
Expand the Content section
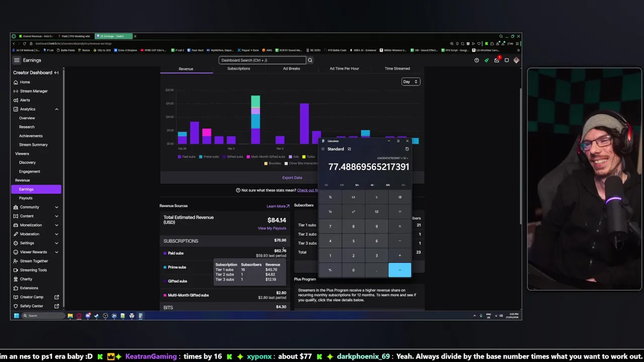[x=56, y=216]
